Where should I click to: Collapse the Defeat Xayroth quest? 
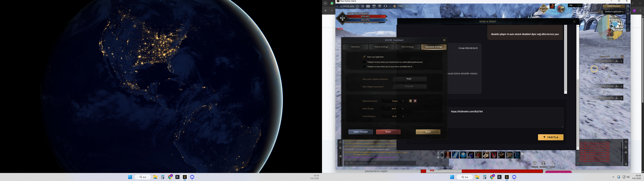[x=622, y=86]
